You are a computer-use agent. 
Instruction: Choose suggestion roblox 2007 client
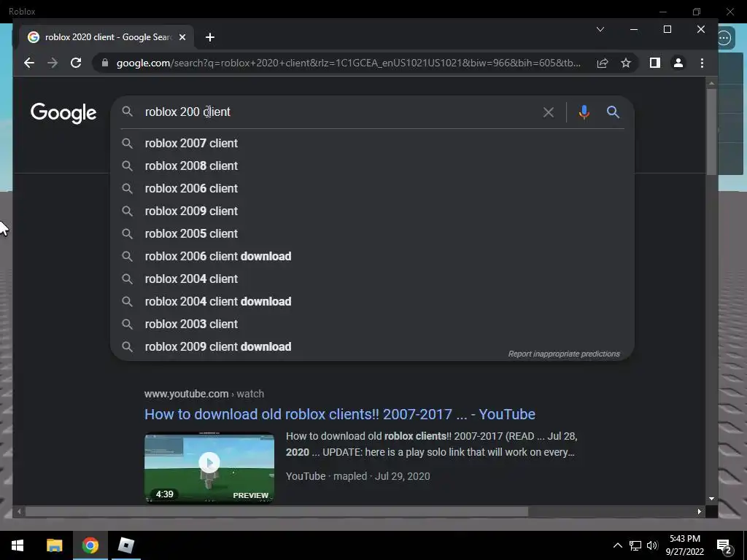click(x=371, y=144)
